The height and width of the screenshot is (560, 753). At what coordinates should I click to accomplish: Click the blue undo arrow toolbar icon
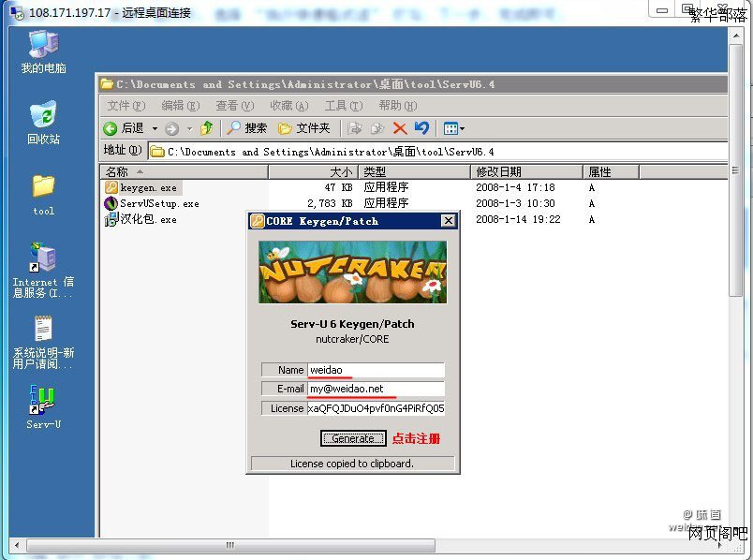[x=421, y=128]
